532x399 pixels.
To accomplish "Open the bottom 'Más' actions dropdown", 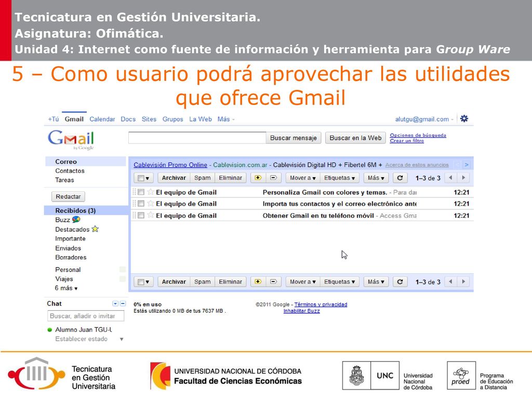I will (x=376, y=282).
